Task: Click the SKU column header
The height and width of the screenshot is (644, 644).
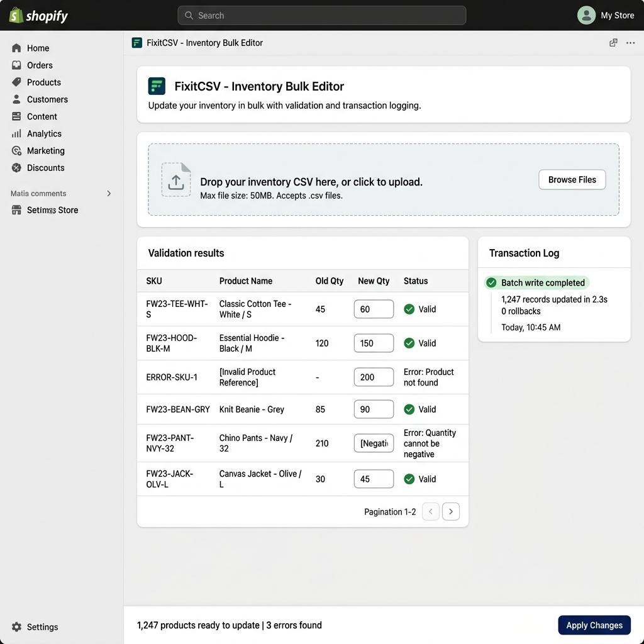Action: [x=154, y=281]
